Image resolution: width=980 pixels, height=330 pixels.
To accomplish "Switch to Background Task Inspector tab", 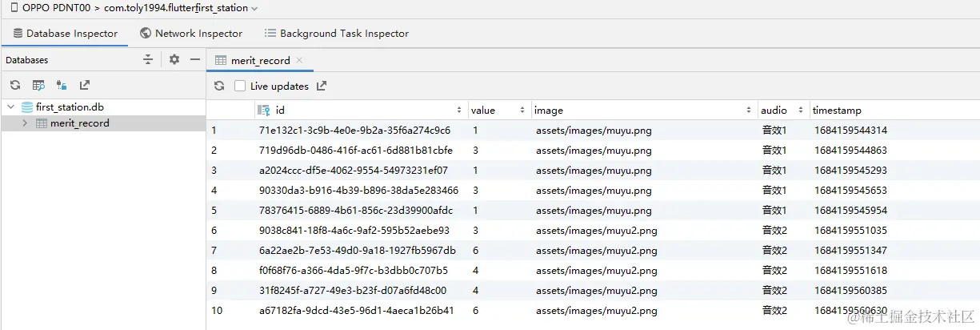I will (x=336, y=34).
